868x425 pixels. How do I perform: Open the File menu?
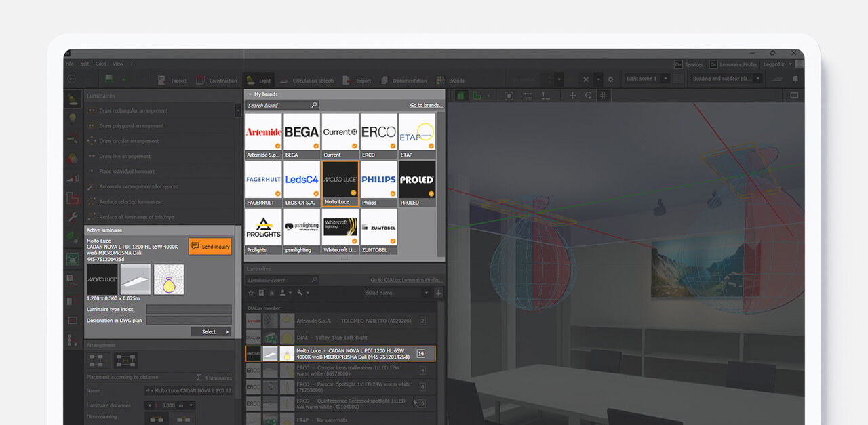coord(70,64)
